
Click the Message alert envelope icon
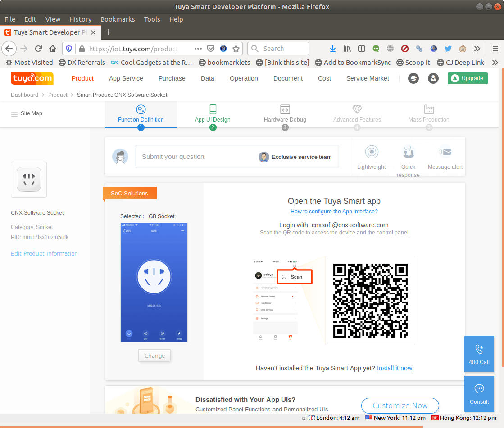[x=445, y=152]
